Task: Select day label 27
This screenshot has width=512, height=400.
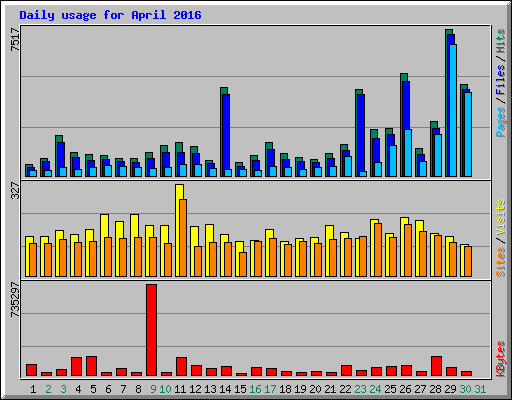Action: click(x=420, y=389)
